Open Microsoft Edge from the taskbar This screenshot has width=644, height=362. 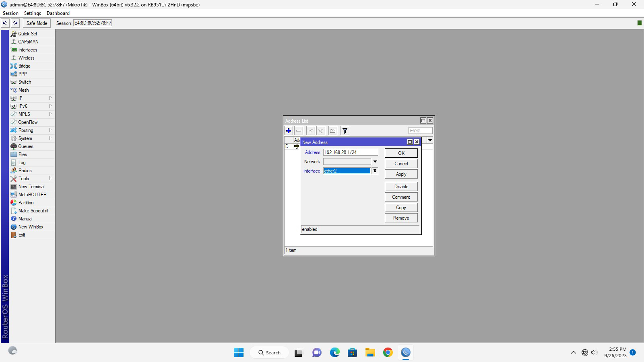click(x=334, y=352)
